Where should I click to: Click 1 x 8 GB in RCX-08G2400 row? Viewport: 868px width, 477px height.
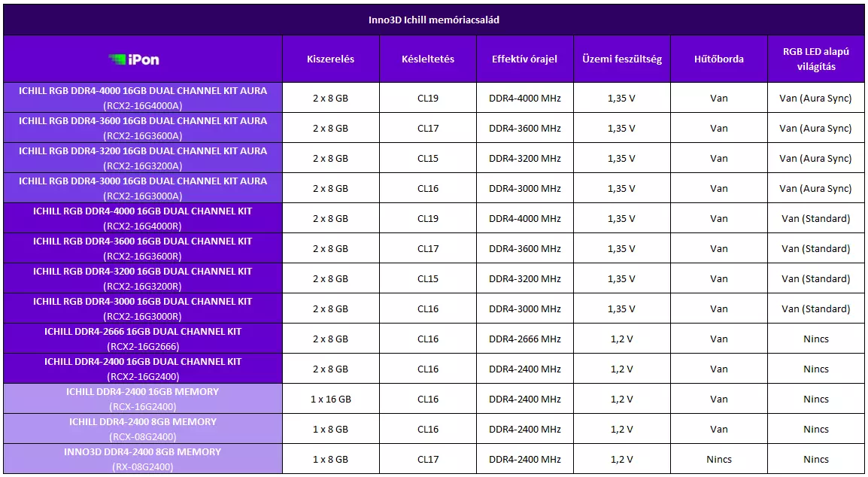[330, 429]
